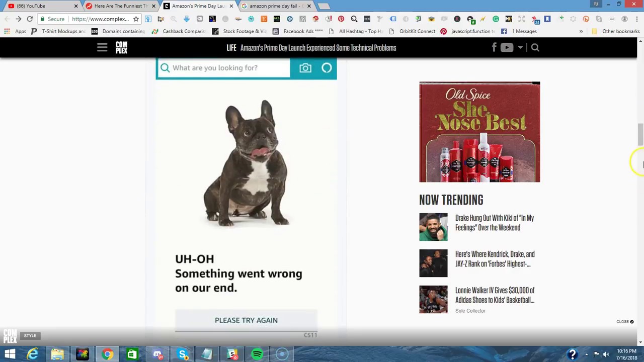This screenshot has height=362, width=644.
Task: Open the Sole Collector source link
Action: [x=470, y=311]
